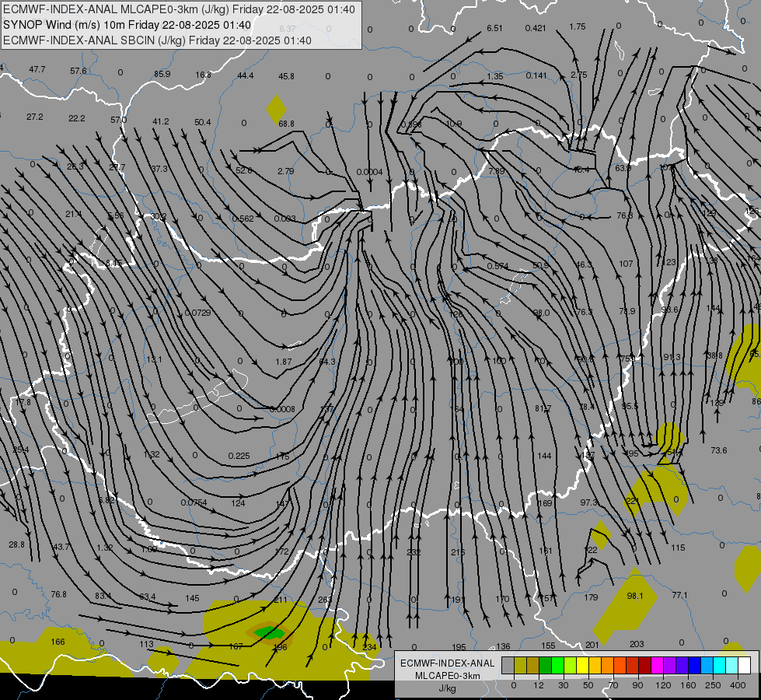
Task: Select the map value 28.8
Action: coord(16,545)
